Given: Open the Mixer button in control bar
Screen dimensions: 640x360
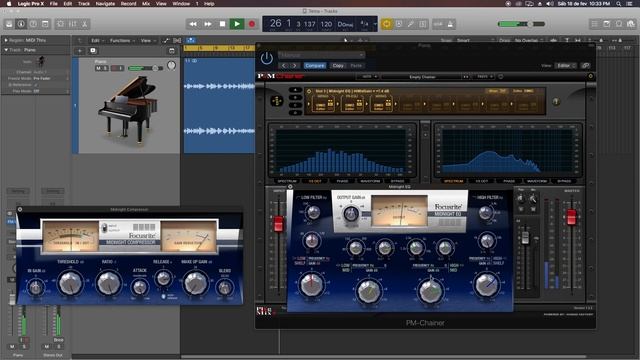Looking at the screenshot, I should coord(73,24).
